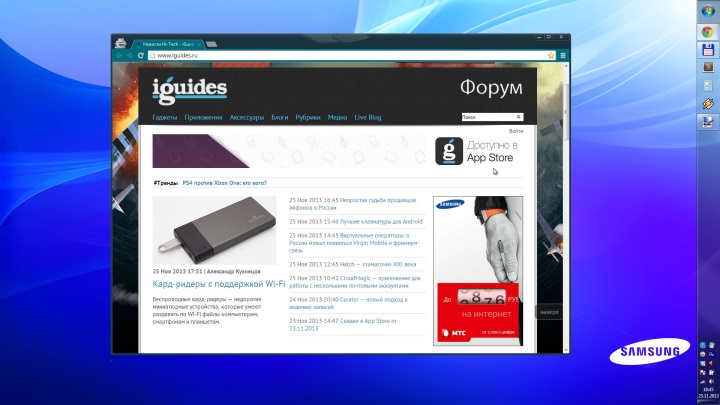Viewport: 720px width, 405px height.
Task: Click the Ru language tray indicator
Action: click(712, 354)
